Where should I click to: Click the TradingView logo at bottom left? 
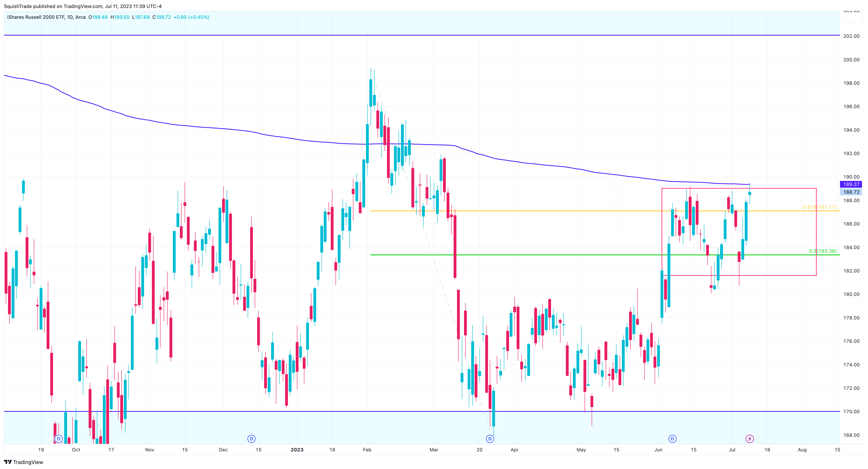coord(24,462)
